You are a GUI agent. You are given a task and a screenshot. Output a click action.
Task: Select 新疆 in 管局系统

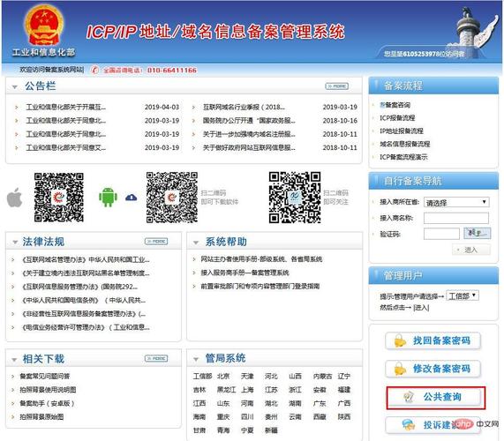coord(271,430)
